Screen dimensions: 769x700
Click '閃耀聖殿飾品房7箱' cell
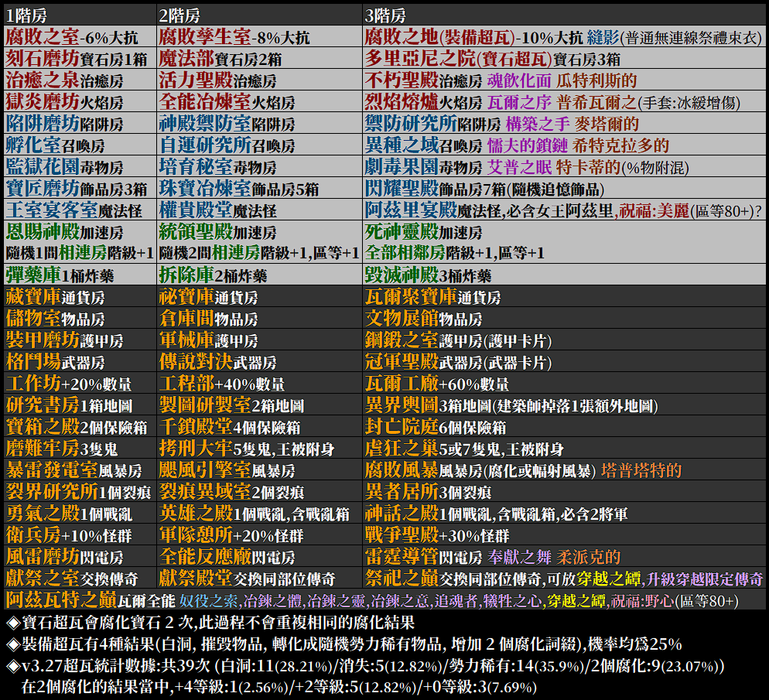pos(564,188)
